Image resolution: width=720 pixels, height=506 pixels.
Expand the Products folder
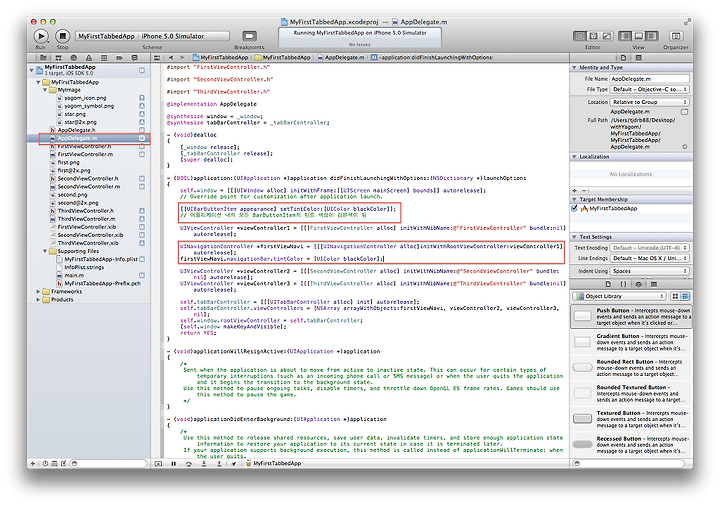pos(38,299)
